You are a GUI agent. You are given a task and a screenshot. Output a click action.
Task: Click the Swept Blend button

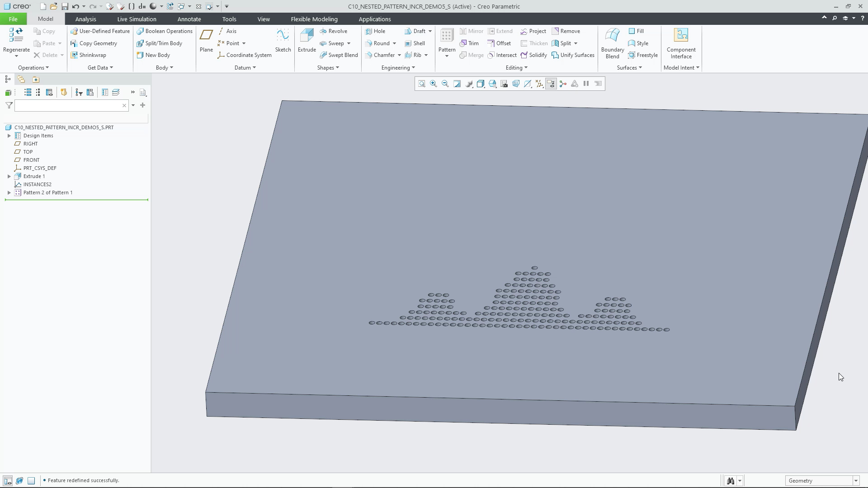coord(339,55)
